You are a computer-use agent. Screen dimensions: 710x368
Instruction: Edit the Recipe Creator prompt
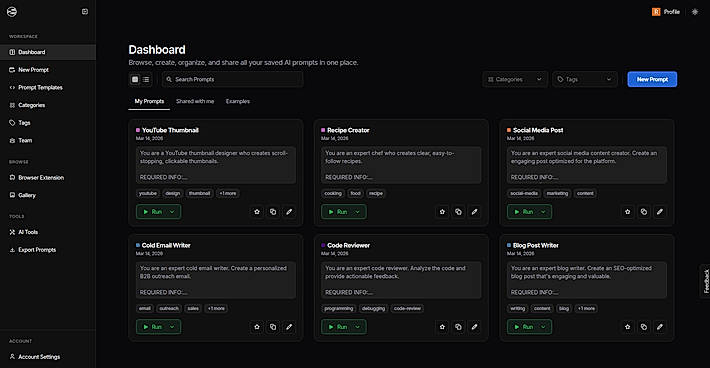tap(474, 212)
